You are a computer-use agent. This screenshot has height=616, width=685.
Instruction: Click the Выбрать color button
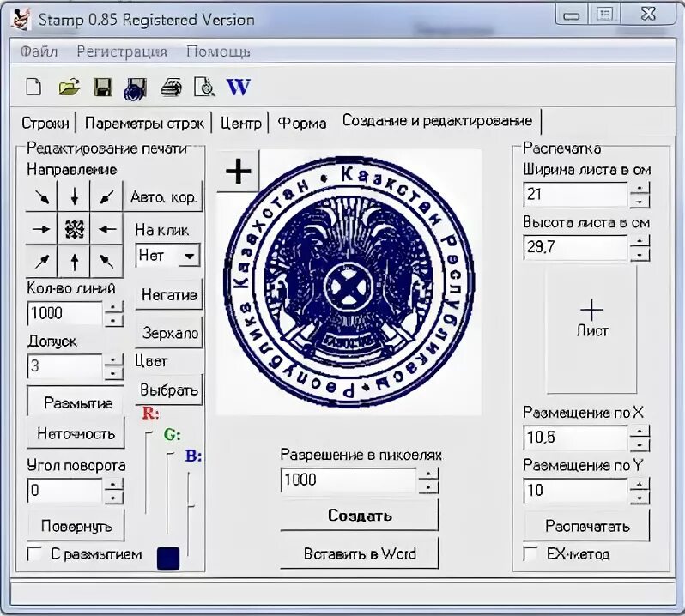tap(168, 390)
